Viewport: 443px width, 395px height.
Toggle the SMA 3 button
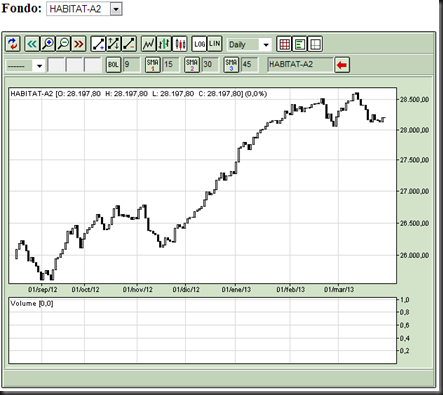(x=231, y=64)
